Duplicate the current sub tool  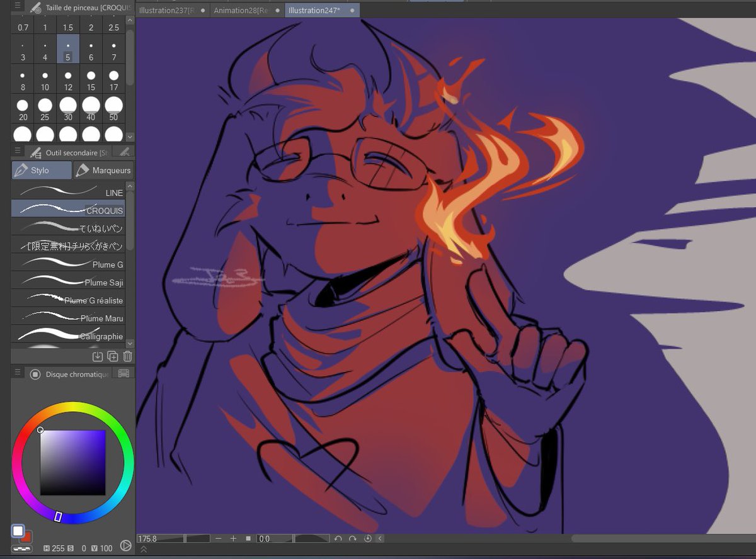113,356
